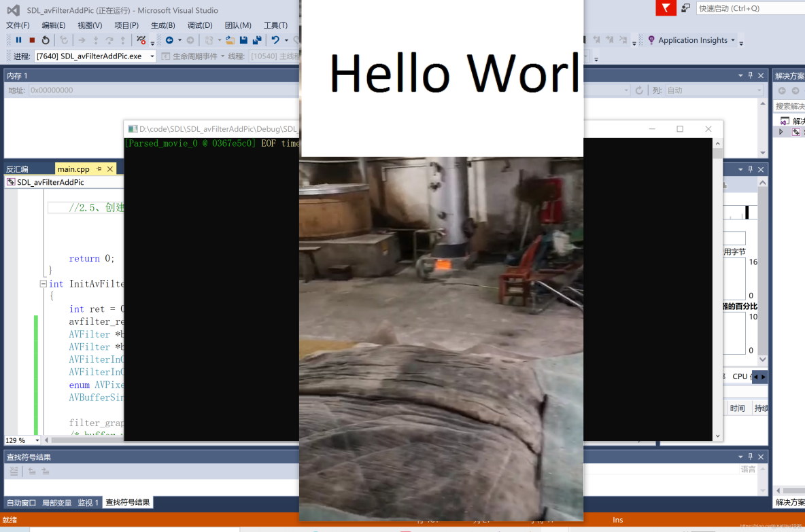Click the Step Into icon

pyautogui.click(x=96, y=40)
